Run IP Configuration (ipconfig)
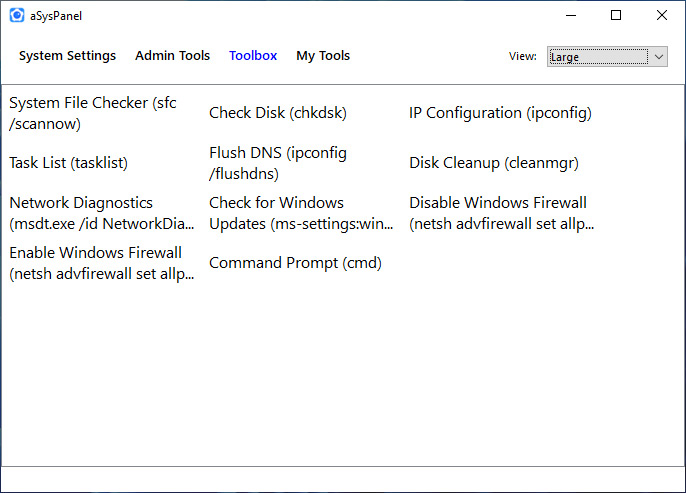This screenshot has height=493, width=686. (500, 113)
